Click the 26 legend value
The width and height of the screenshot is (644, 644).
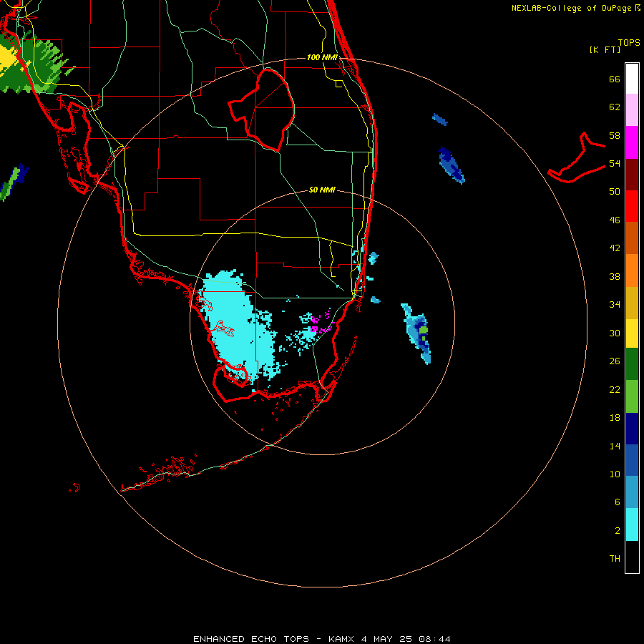(615, 361)
